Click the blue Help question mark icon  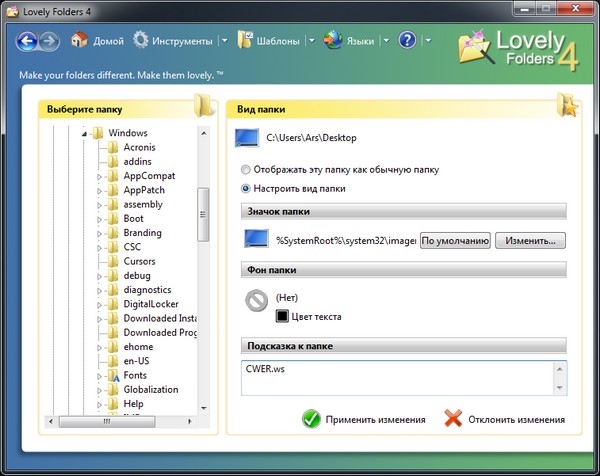[407, 41]
